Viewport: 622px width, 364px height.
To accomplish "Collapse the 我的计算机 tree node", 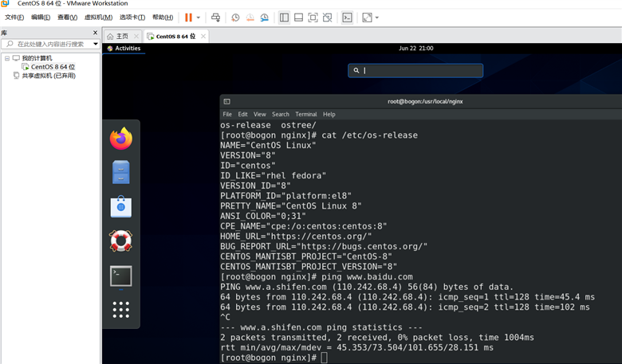I will [x=7, y=58].
